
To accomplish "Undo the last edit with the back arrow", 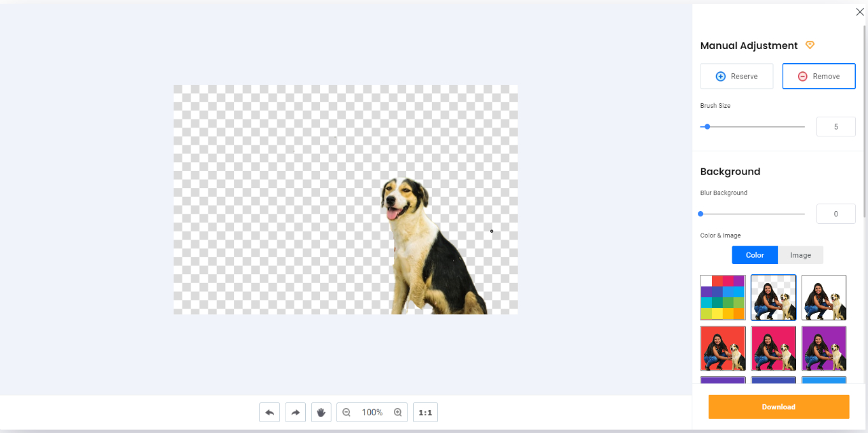I will pos(269,412).
